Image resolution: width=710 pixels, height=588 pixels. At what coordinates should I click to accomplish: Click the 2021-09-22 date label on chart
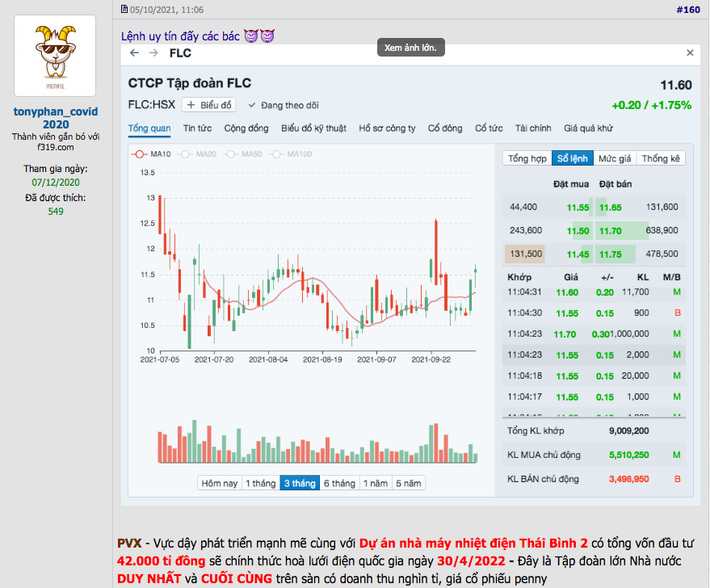pos(431,359)
